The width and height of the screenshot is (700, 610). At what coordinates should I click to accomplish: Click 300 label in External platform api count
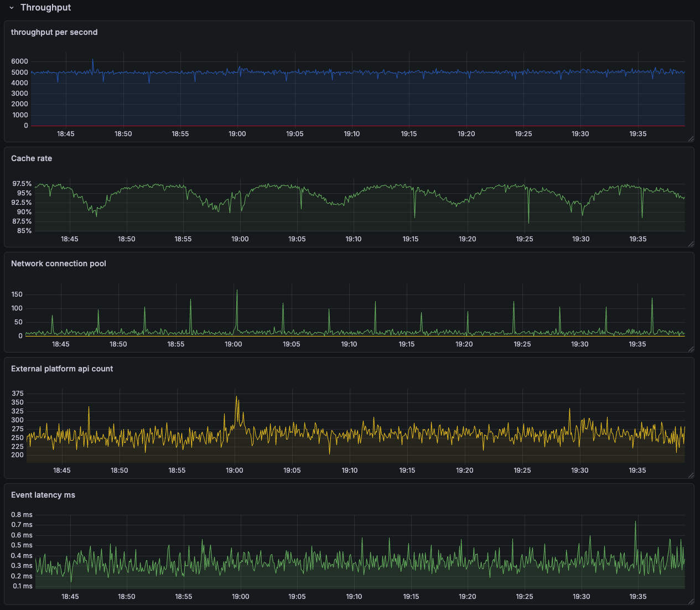click(18, 420)
